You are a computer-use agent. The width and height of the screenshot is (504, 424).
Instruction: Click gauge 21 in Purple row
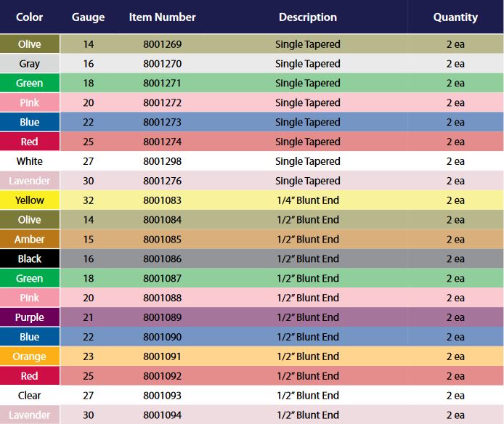coord(89,317)
